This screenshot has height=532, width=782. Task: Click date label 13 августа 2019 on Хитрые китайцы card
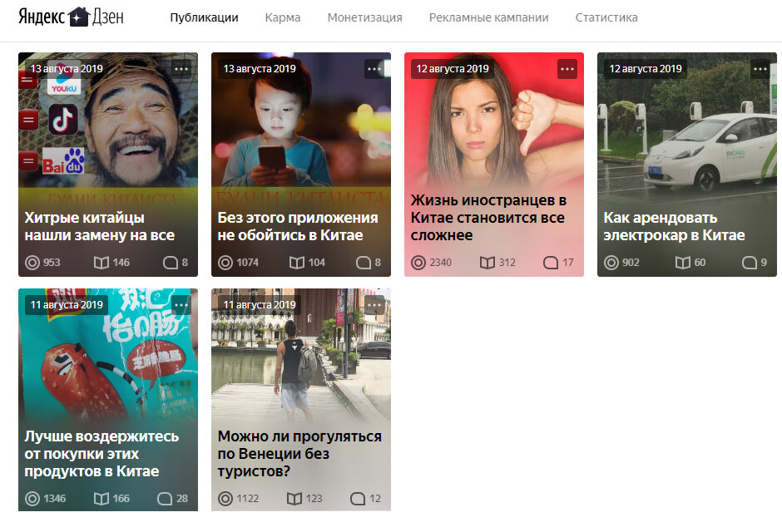coord(67,69)
